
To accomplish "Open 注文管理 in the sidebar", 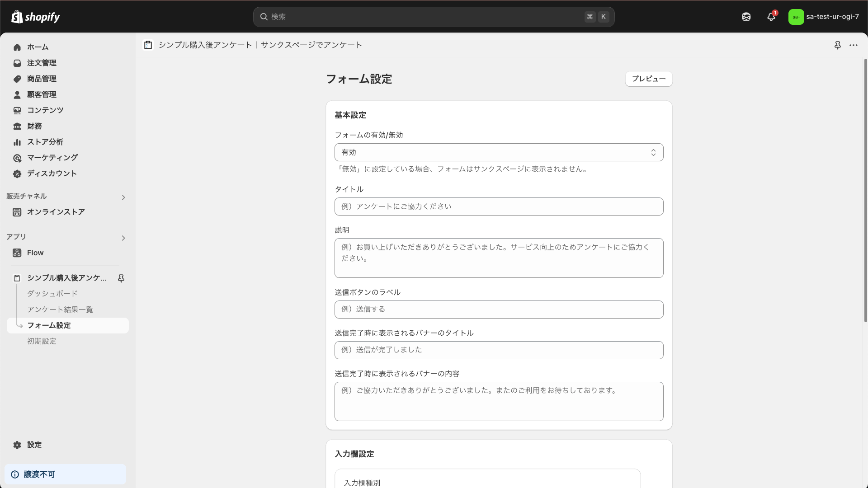I will 42,63.
